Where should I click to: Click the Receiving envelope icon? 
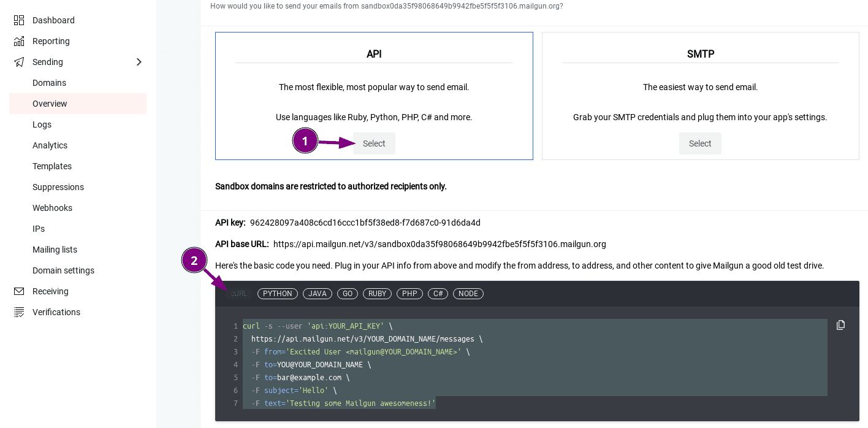click(19, 291)
